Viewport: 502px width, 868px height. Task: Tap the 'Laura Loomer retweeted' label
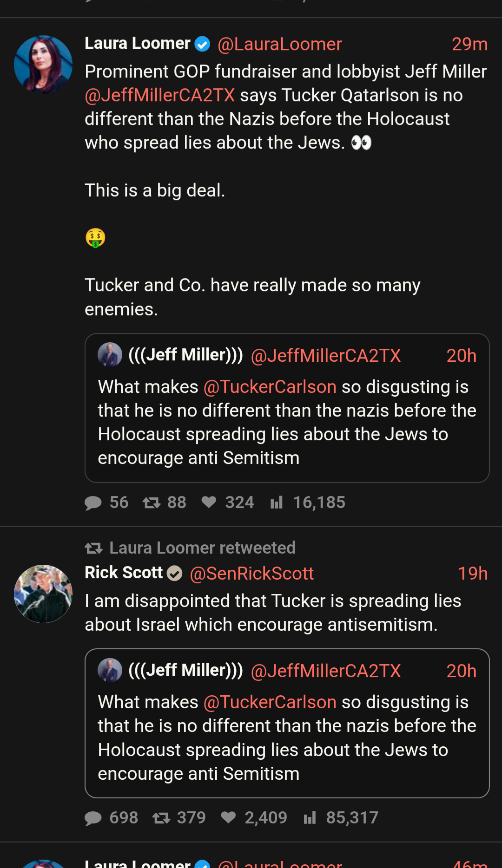202,548
